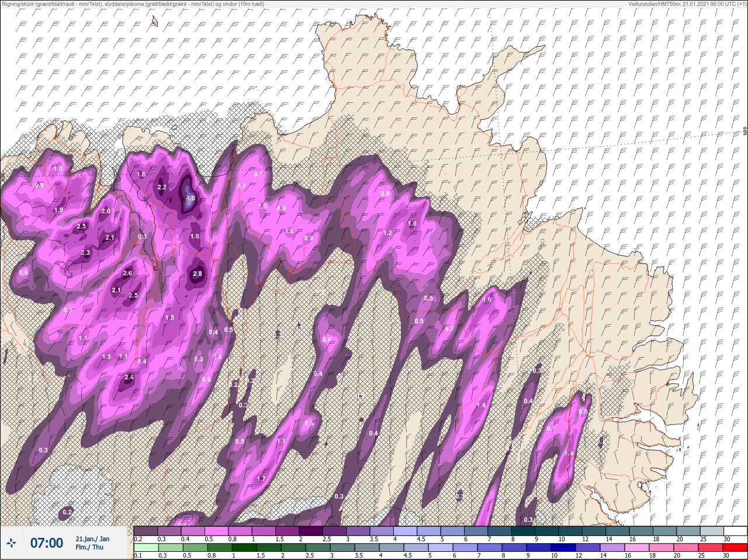Screen dimensions: 748x560
Task: Click the 1.7 precipitation value on the map
Action: [261, 479]
